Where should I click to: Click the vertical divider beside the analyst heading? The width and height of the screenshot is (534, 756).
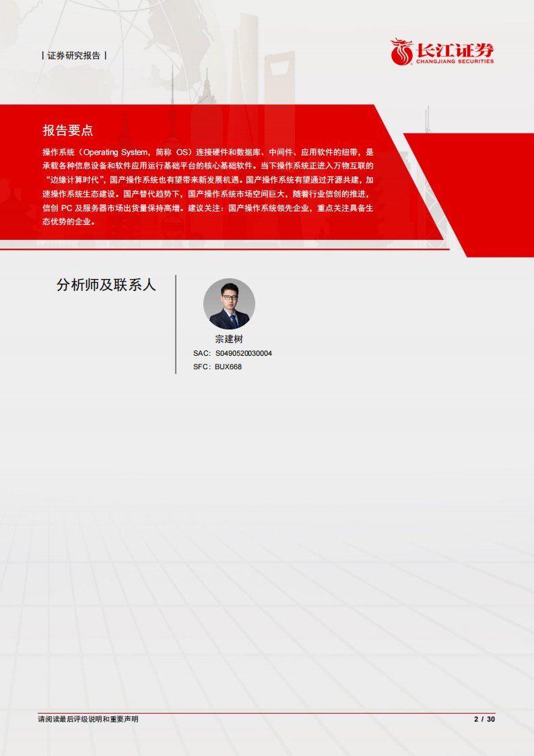176,324
